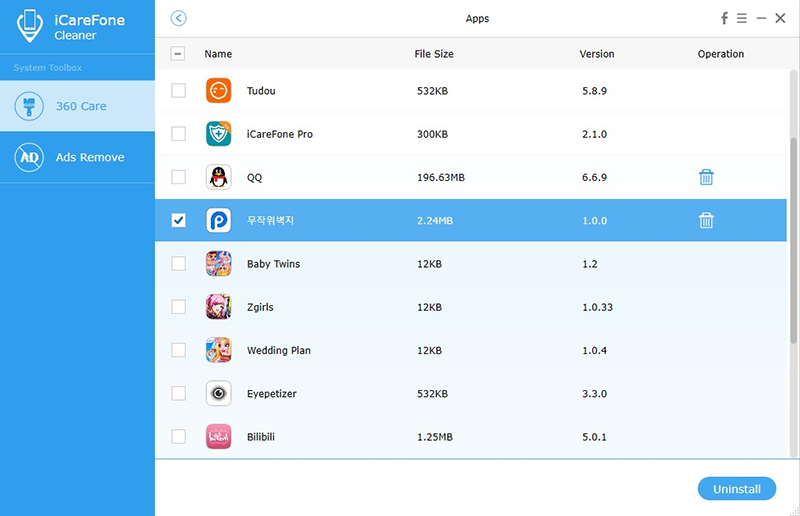The width and height of the screenshot is (800, 516).
Task: Click the Eyepetizer eye app icon
Action: pyautogui.click(x=218, y=394)
